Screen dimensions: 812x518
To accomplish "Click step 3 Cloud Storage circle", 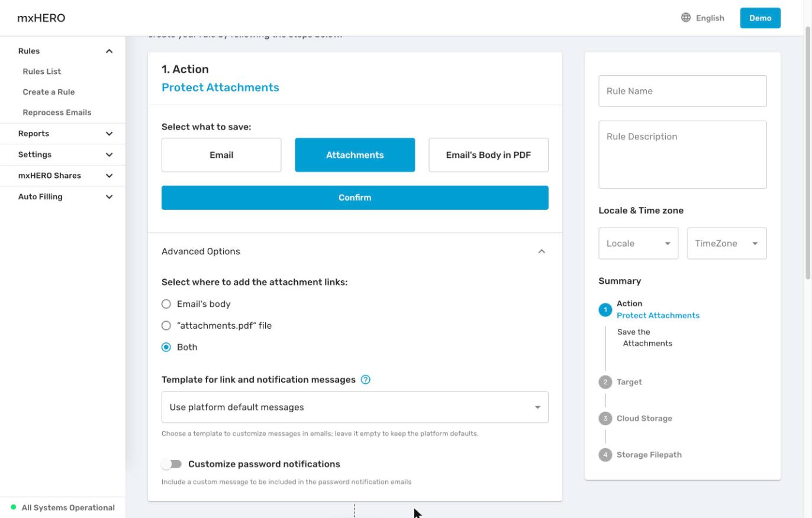I will [x=605, y=419].
